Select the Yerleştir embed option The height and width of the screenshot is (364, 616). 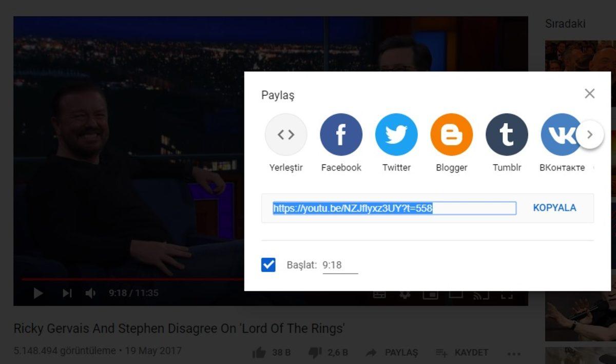[x=286, y=134]
